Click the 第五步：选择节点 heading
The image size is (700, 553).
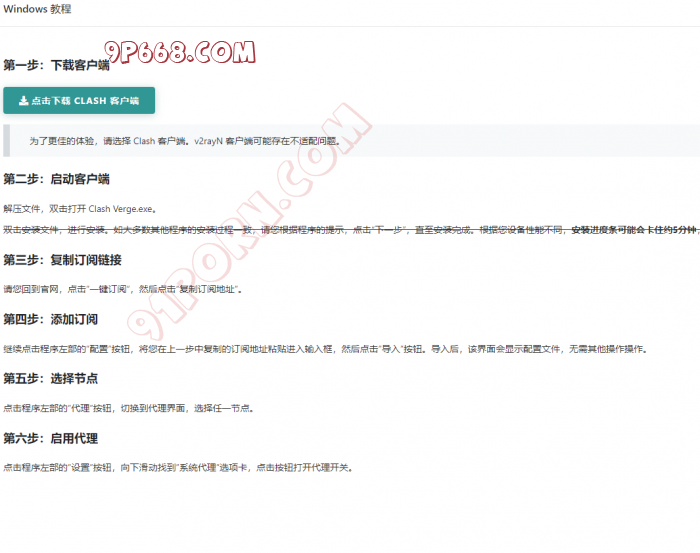(x=50, y=379)
